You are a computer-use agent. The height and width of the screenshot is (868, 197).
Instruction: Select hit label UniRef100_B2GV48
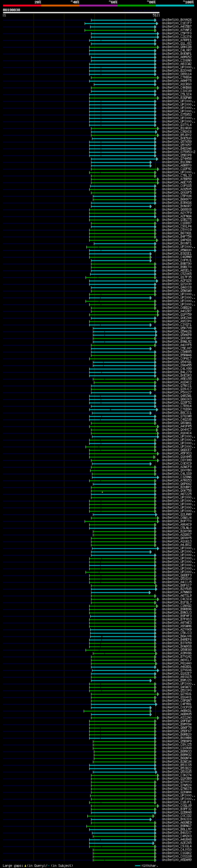[x=176, y=71]
